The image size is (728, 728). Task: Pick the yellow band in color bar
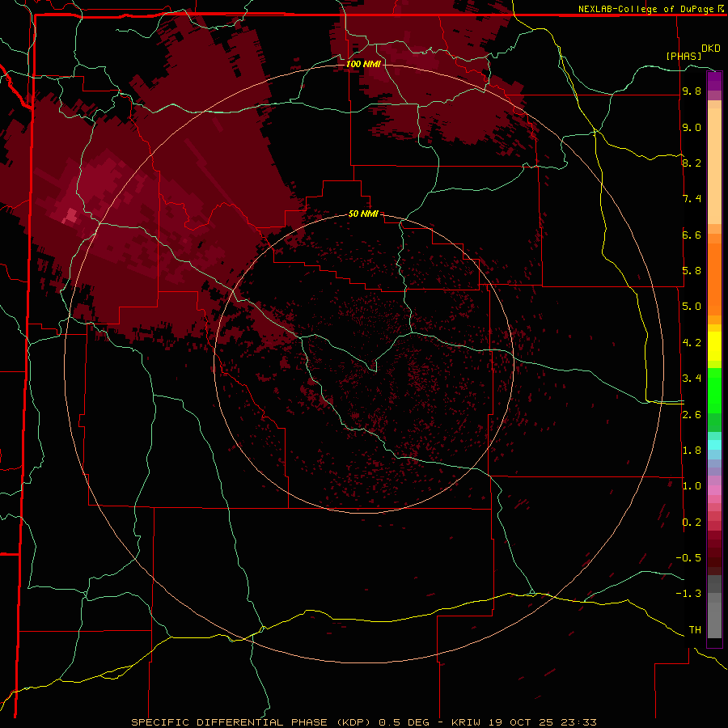coord(714,346)
